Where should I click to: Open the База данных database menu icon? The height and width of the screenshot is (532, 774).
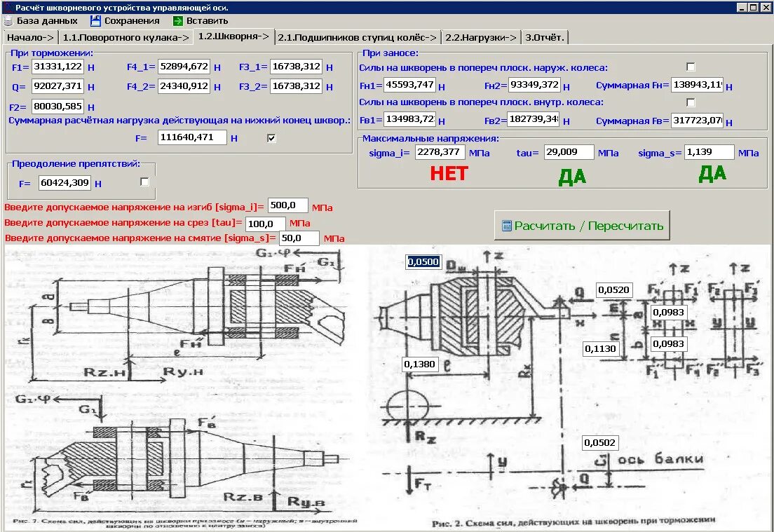pyautogui.click(x=8, y=21)
